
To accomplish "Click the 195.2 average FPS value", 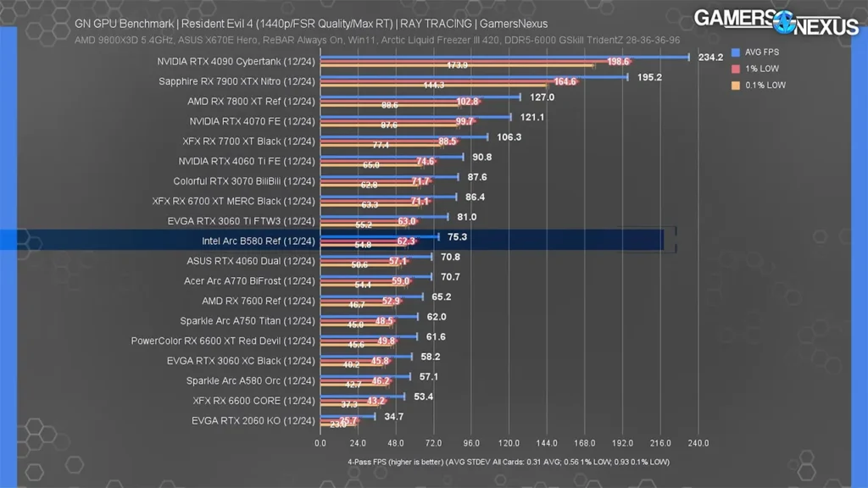I will click(649, 77).
